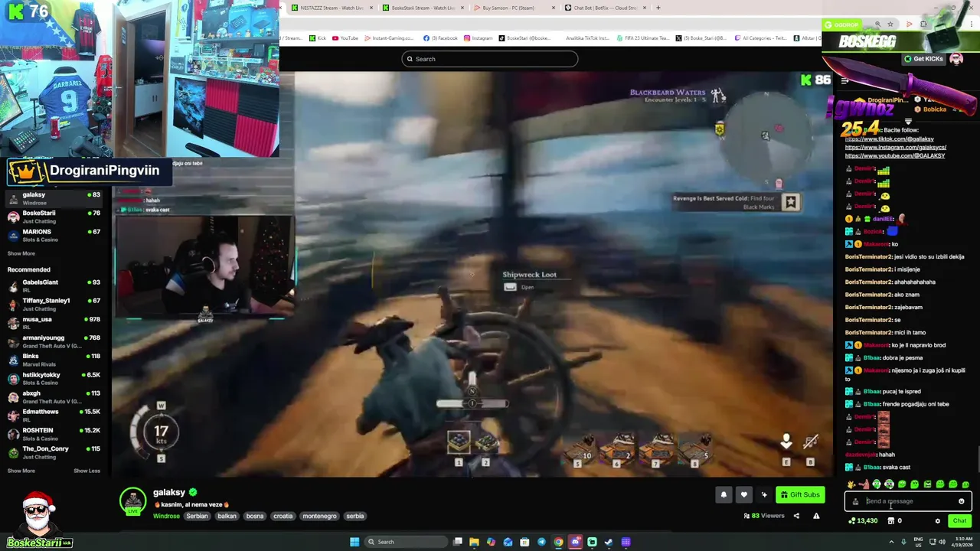Open the MARIONS channel in the sidebar

coord(54,235)
